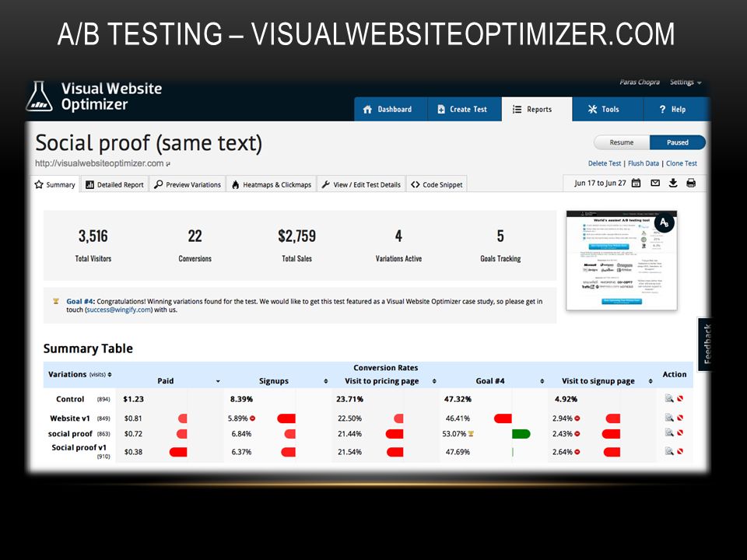The image size is (747, 560).
Task: Open the Detailed Report tab
Action: (x=115, y=185)
